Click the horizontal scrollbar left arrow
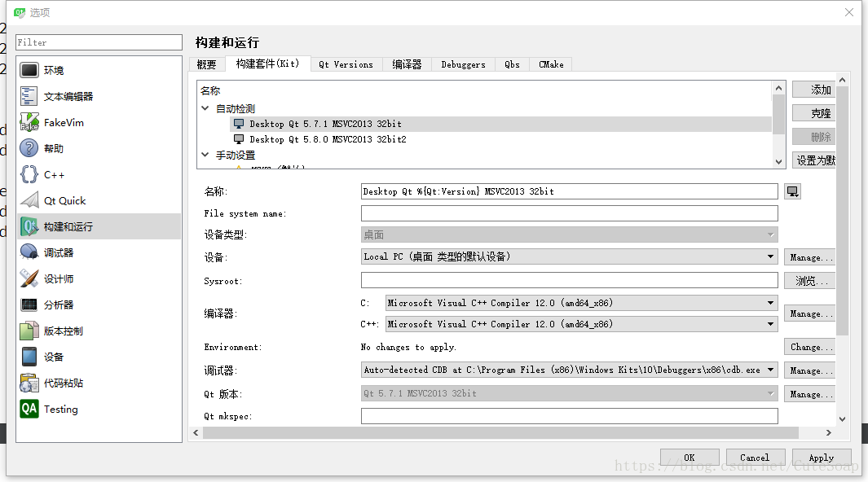This screenshot has height=482, width=868. pos(196,433)
